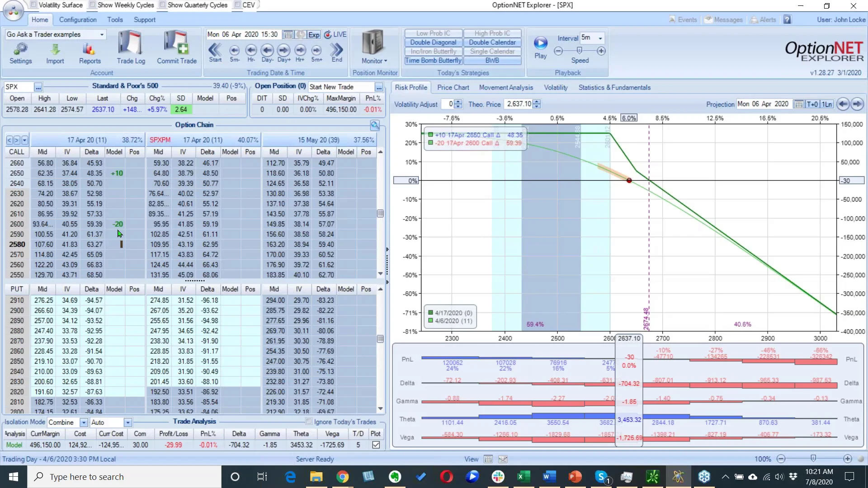868x488 pixels.
Task: Open the Support ribbon tab
Action: point(144,19)
